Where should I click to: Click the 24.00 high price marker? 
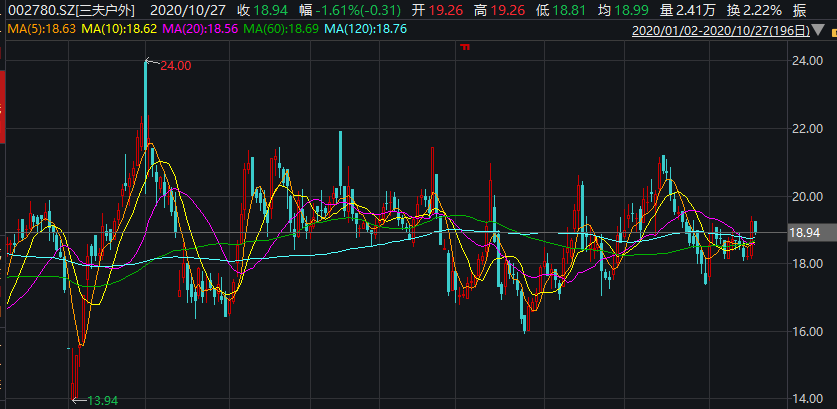(x=175, y=65)
